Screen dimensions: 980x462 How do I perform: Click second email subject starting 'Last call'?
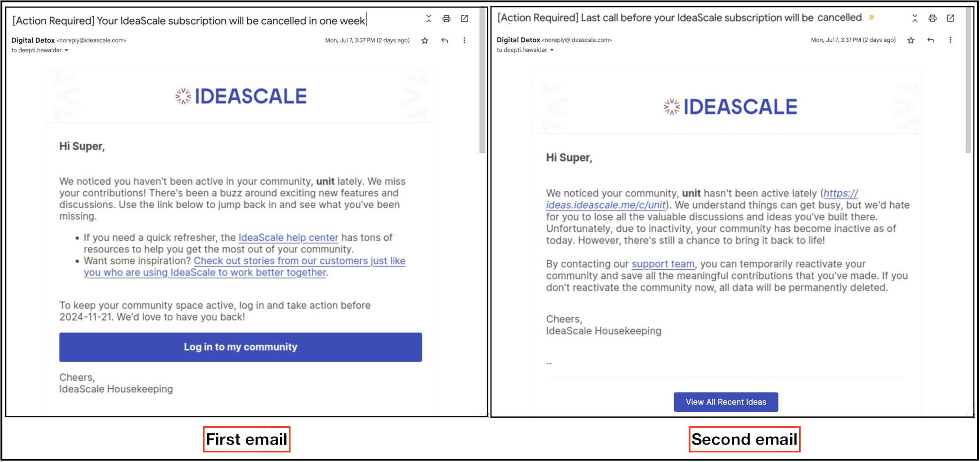679,18
